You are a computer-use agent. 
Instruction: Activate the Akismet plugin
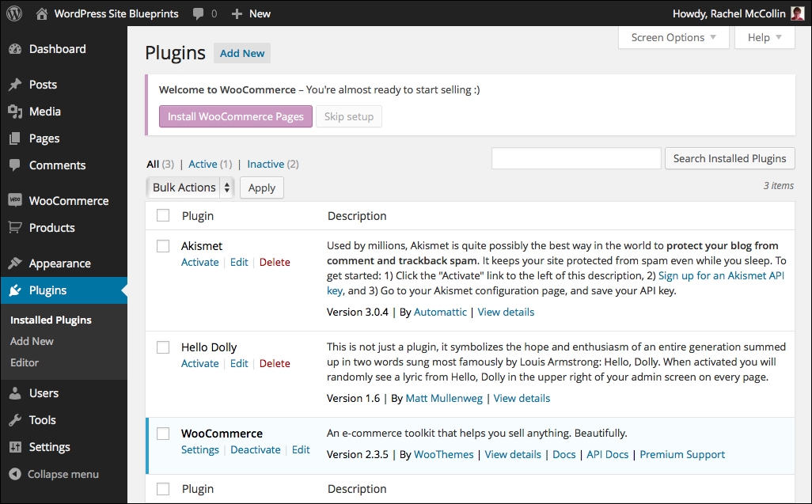(x=200, y=262)
